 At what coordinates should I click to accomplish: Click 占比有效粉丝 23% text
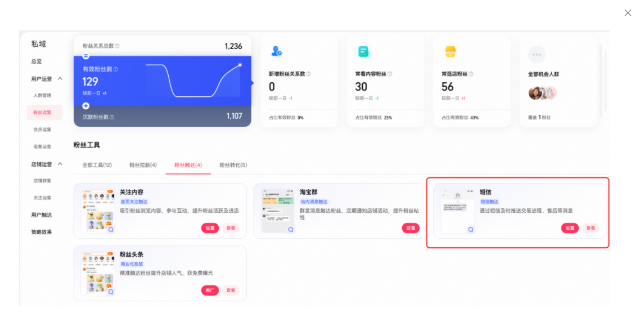pyautogui.click(x=374, y=118)
